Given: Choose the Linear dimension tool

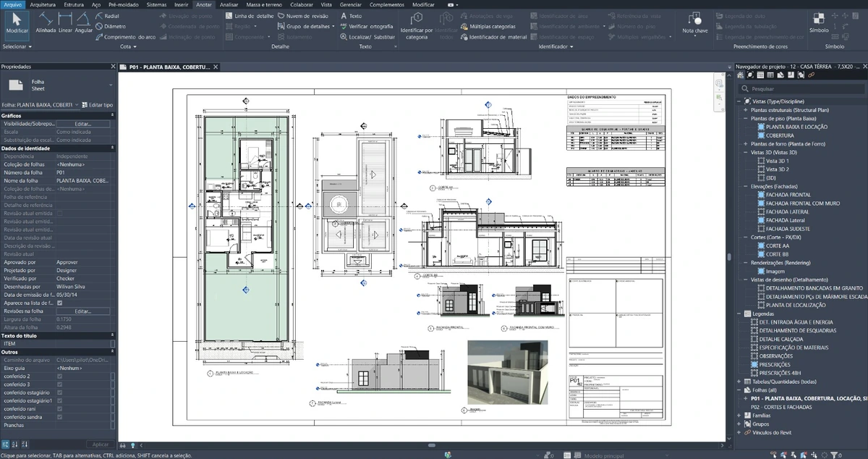Looking at the screenshot, I should (65, 22).
